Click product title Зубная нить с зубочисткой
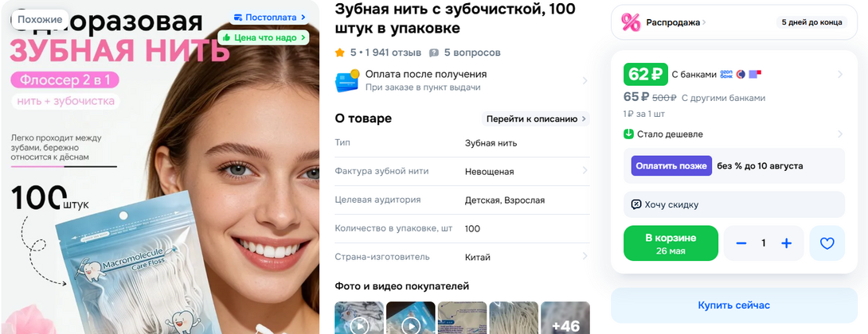The height and width of the screenshot is (334, 868). pyautogui.click(x=455, y=18)
